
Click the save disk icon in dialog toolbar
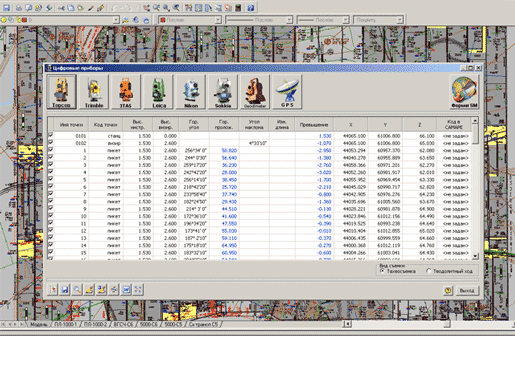pos(65,290)
